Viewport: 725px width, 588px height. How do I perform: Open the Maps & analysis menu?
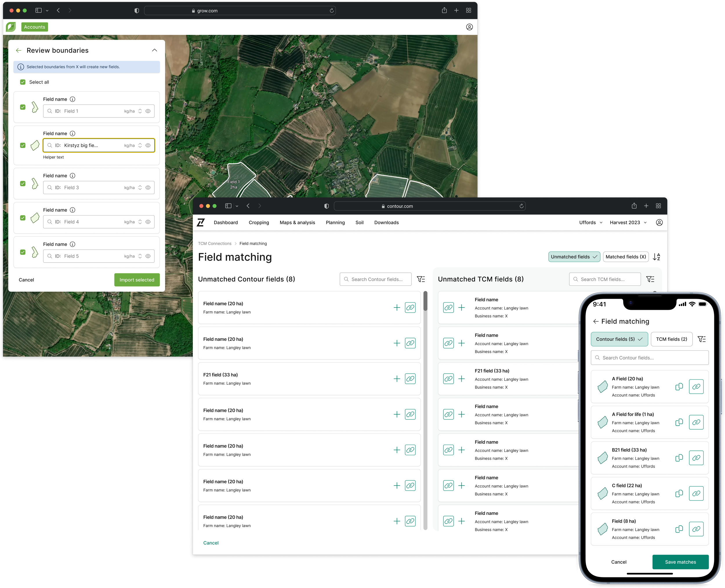[x=297, y=222]
